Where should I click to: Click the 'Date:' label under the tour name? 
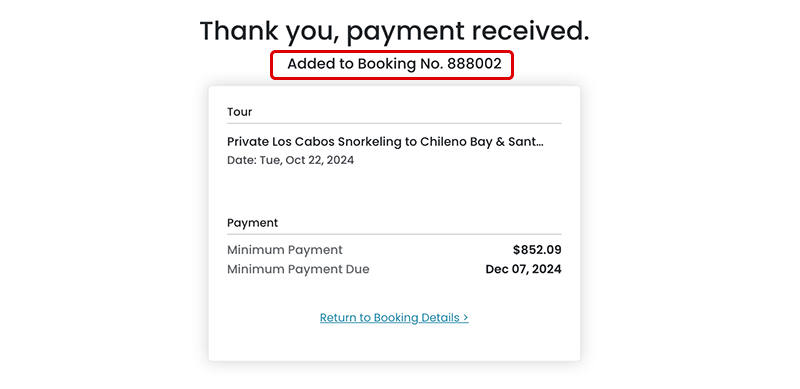click(x=242, y=160)
